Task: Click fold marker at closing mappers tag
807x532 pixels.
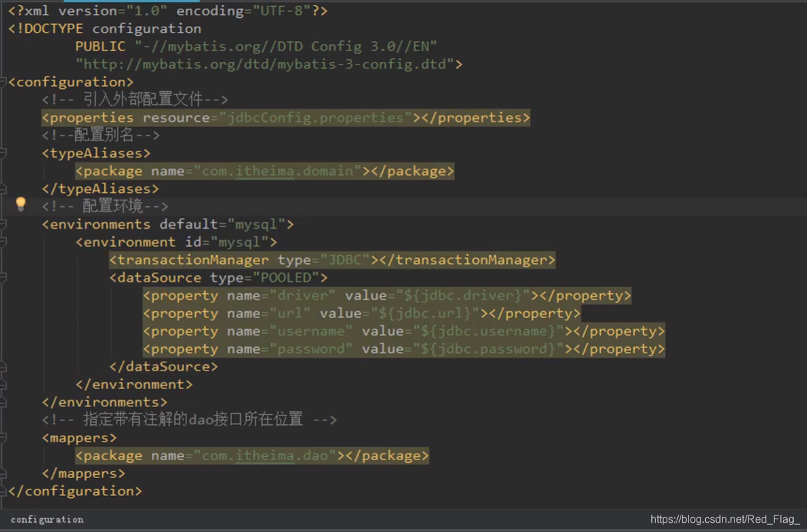Action: pyautogui.click(x=3, y=473)
